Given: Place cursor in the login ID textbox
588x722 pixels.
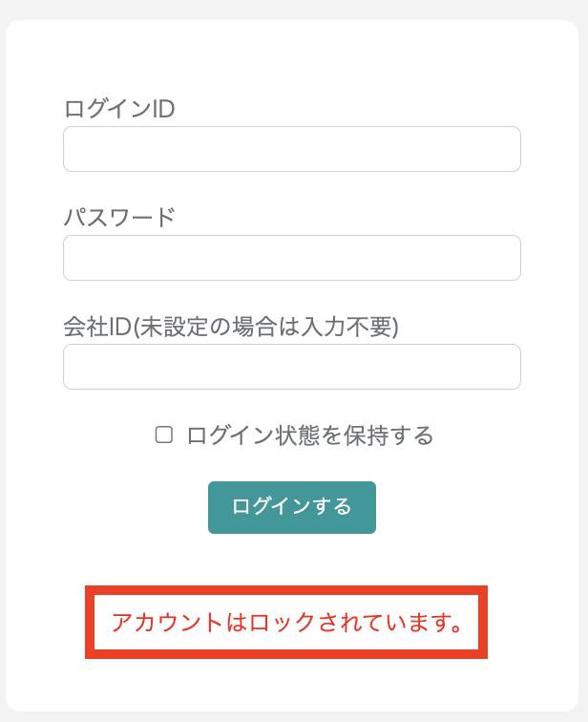Looking at the screenshot, I should tap(291, 149).
